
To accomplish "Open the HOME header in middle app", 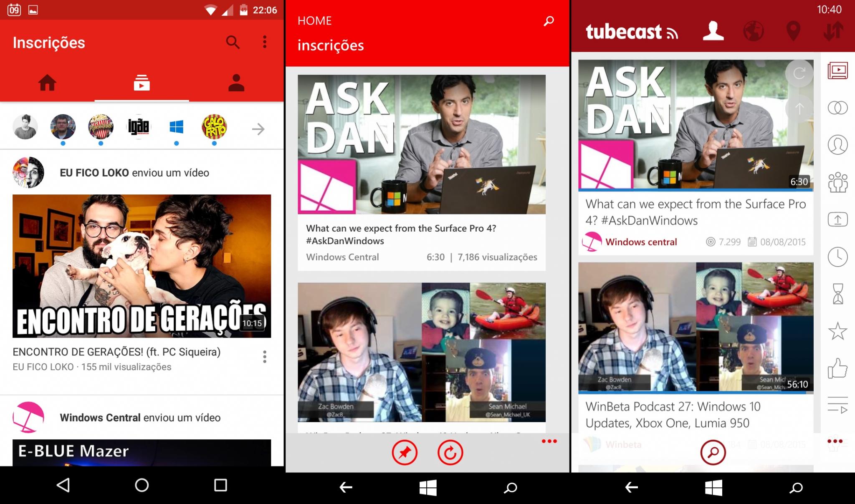I will tap(314, 21).
